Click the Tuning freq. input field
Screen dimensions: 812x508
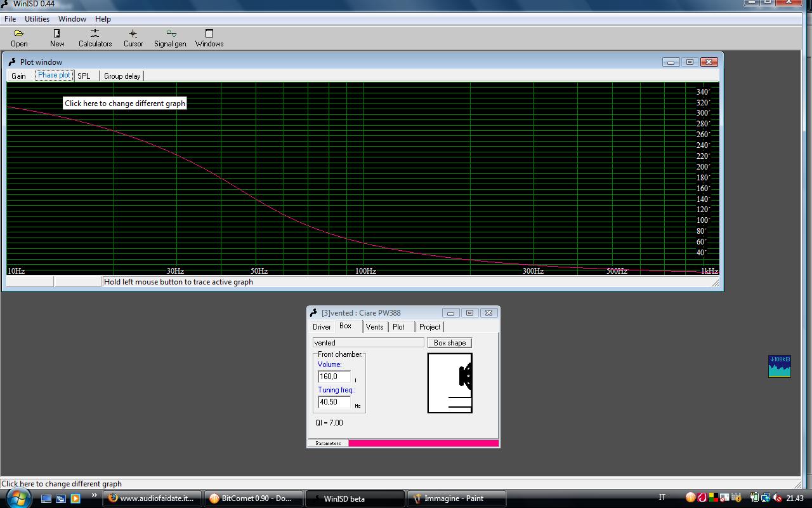pos(334,402)
